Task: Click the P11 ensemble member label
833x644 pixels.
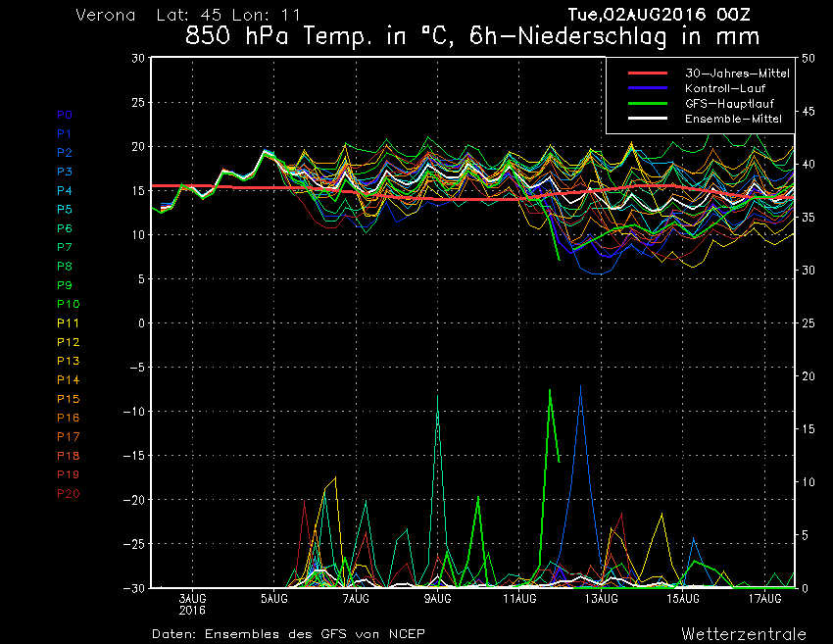Action: pyautogui.click(x=68, y=323)
